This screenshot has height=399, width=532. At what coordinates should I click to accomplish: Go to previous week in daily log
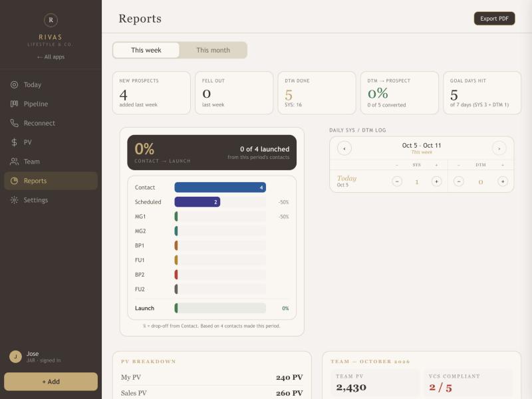click(344, 148)
